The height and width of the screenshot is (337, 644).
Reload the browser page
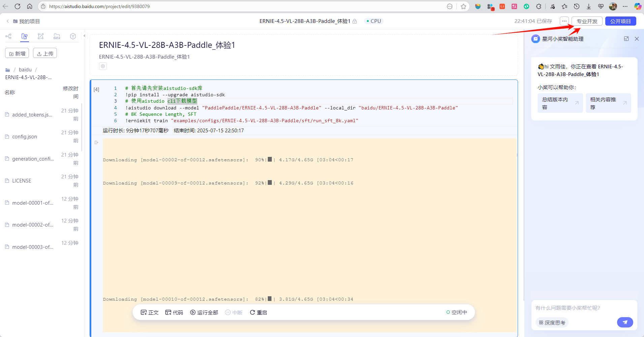click(x=18, y=6)
